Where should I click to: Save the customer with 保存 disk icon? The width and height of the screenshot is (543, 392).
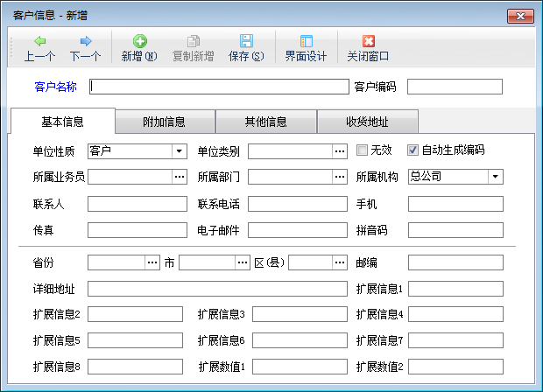pyautogui.click(x=246, y=41)
